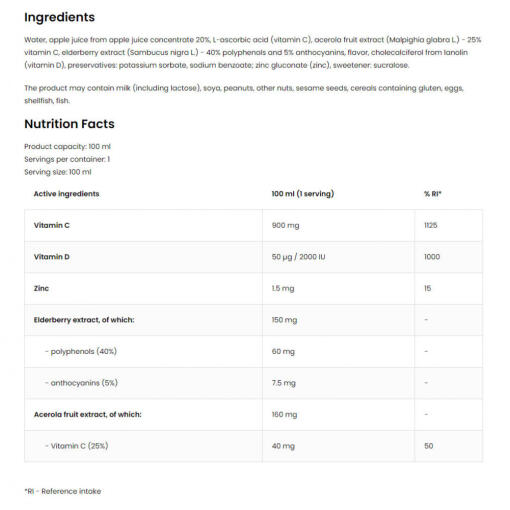Click the Ingredients heading
The width and height of the screenshot is (510, 510).
[x=59, y=17]
